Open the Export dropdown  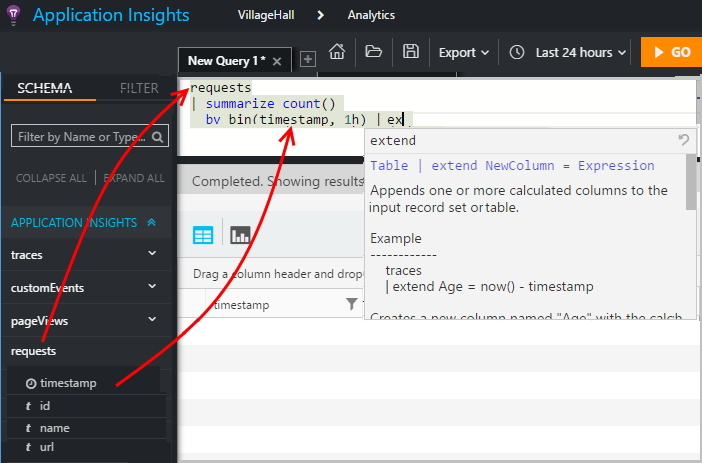tap(463, 53)
